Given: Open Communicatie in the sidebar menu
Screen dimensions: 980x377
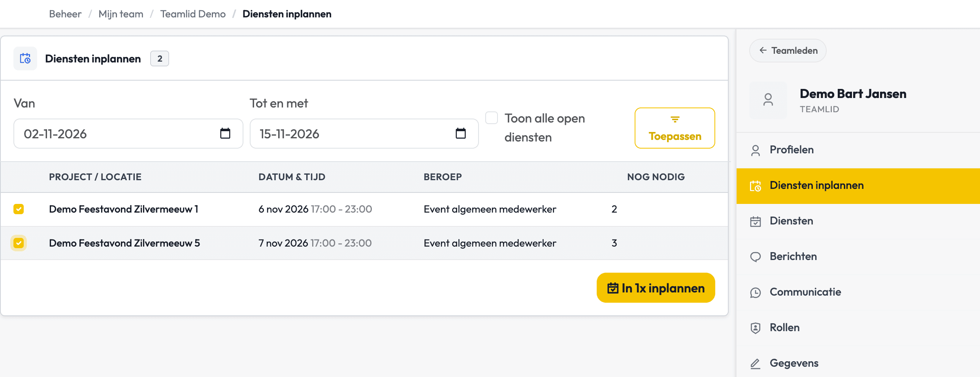Looking at the screenshot, I should coord(858,292).
